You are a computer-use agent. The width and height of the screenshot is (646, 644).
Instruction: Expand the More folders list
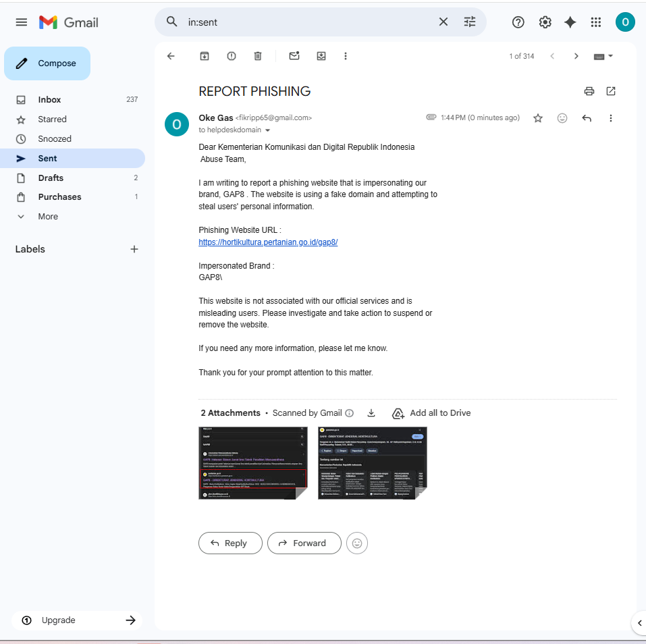72,216
